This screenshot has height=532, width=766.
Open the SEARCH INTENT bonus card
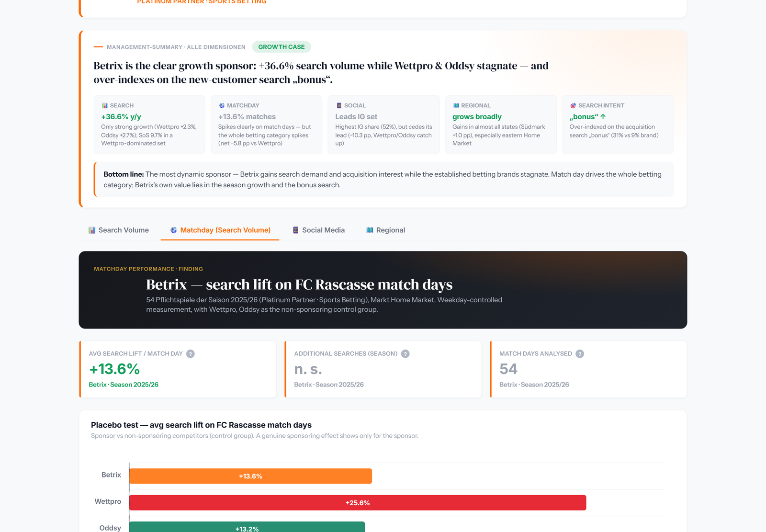coord(618,125)
